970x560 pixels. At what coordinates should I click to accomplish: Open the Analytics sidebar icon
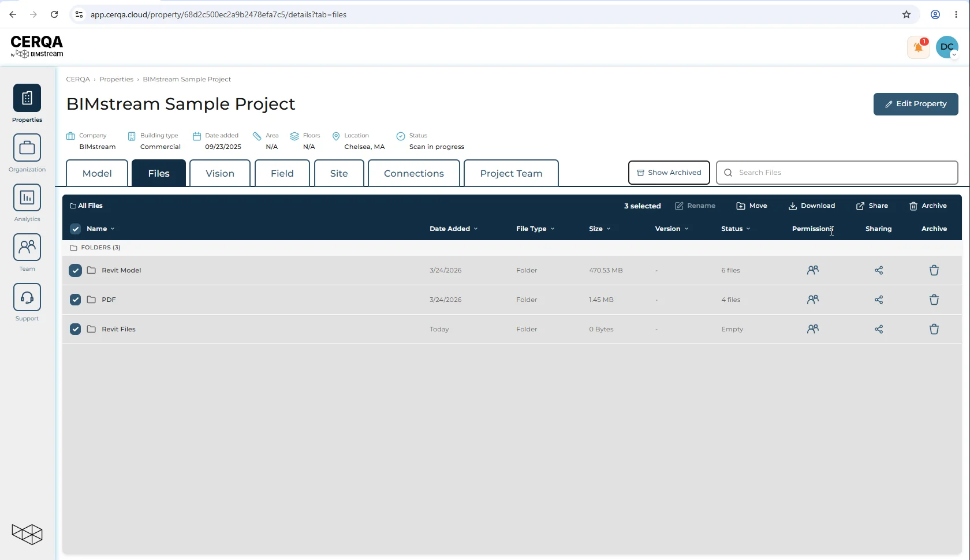[x=27, y=197]
